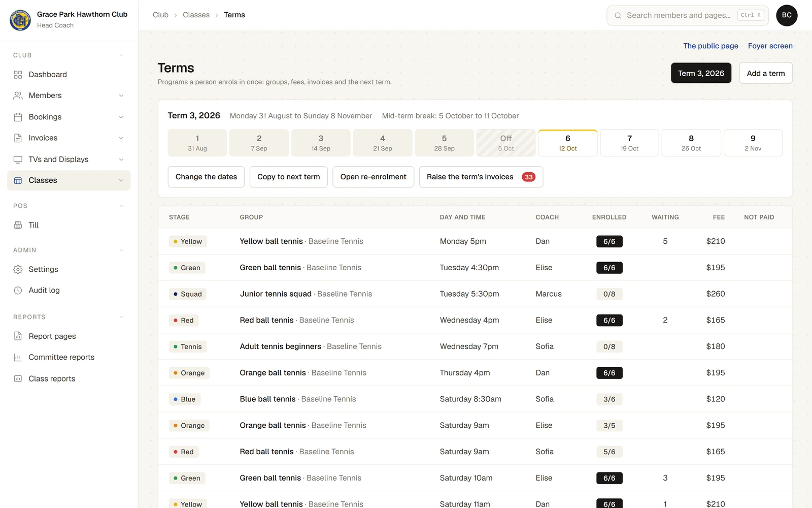812x508 pixels.
Task: Click the Settings gear icon
Action: (18, 269)
